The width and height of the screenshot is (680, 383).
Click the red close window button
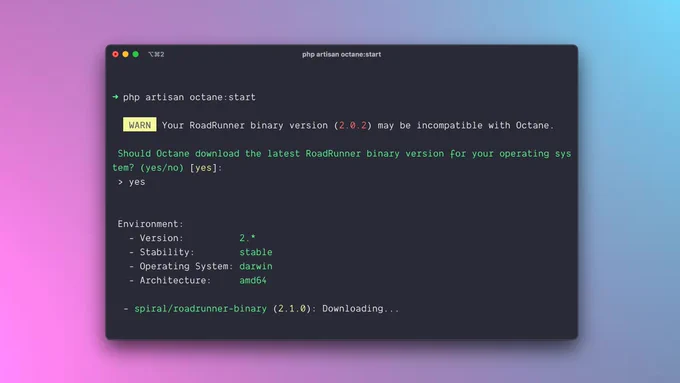pyautogui.click(x=115, y=54)
